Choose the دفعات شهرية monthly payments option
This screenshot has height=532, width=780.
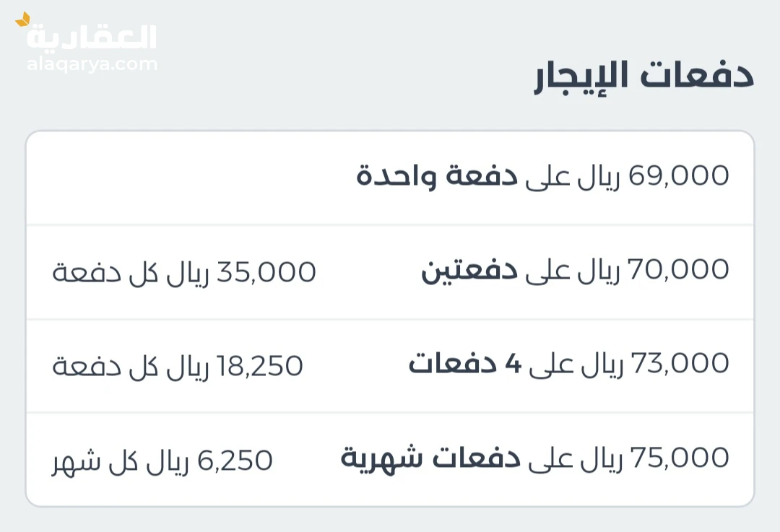[430, 458]
